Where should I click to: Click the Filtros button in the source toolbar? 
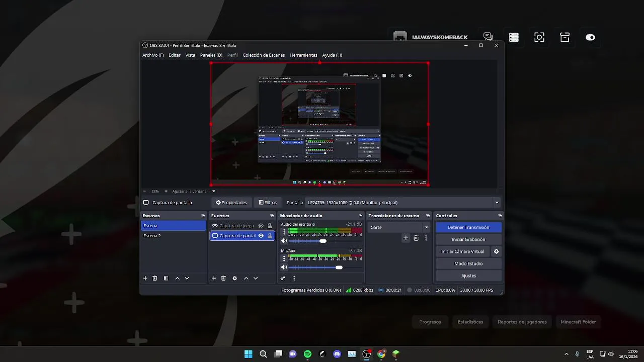[268, 203]
